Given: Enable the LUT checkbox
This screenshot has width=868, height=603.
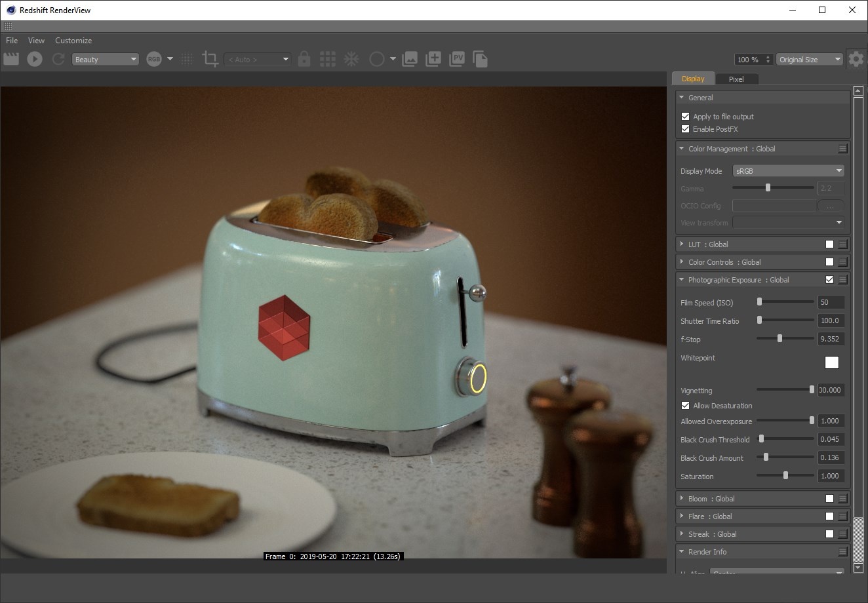Looking at the screenshot, I should tap(829, 244).
